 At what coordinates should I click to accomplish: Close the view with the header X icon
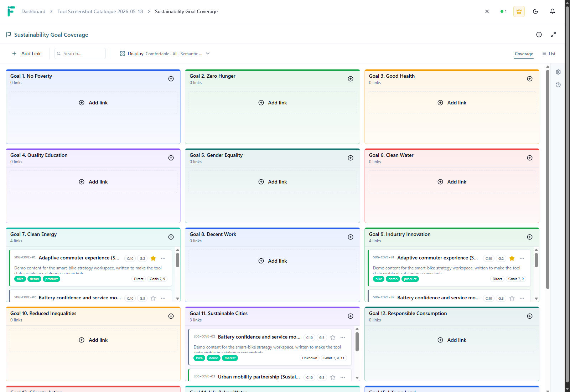(487, 11)
